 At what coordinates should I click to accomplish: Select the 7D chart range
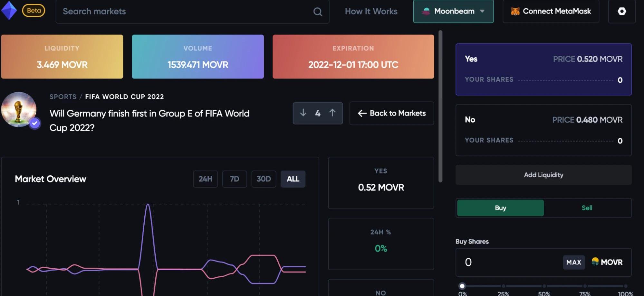point(234,179)
